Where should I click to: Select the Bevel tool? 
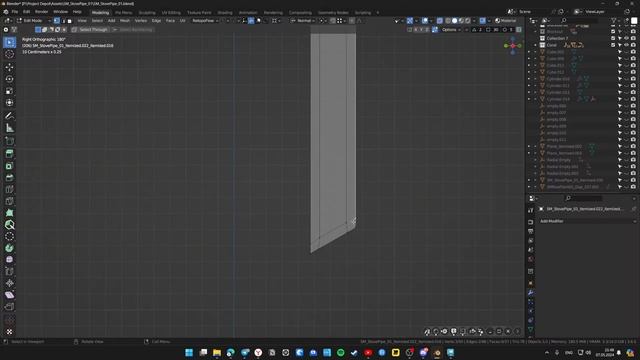pos(9,178)
